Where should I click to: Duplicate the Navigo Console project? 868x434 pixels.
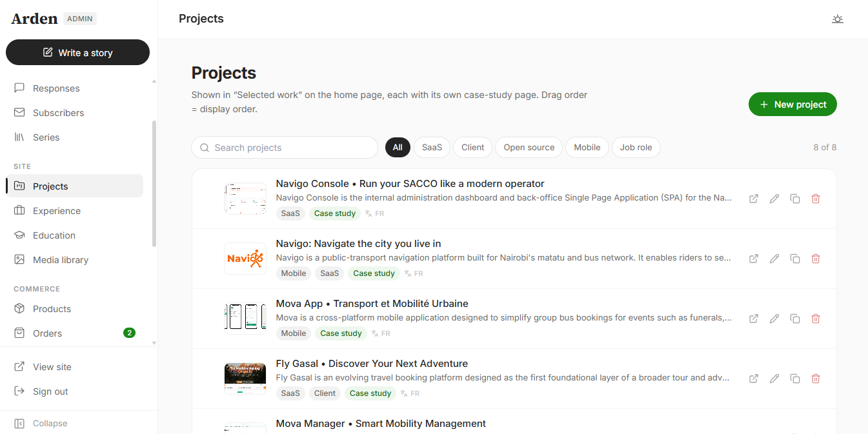point(795,199)
